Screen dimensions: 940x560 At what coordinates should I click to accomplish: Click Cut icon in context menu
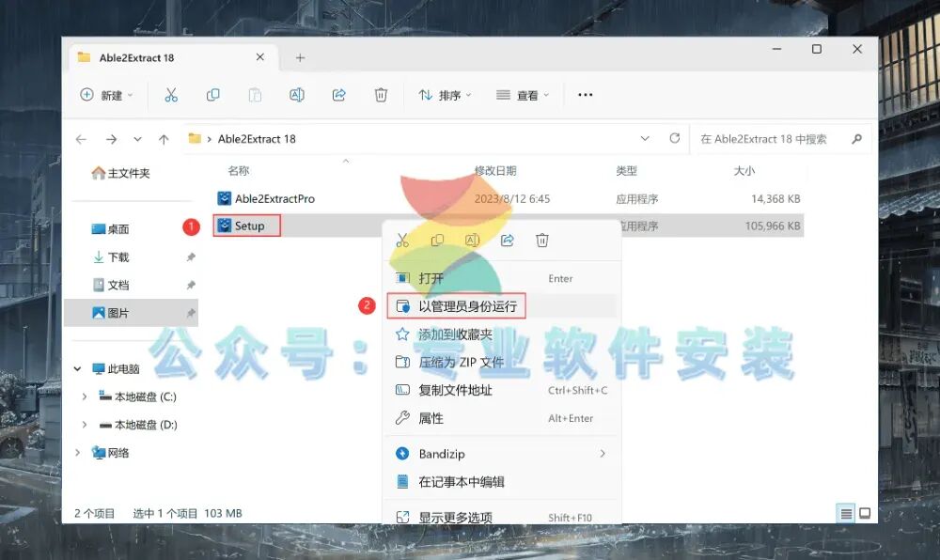click(x=402, y=241)
